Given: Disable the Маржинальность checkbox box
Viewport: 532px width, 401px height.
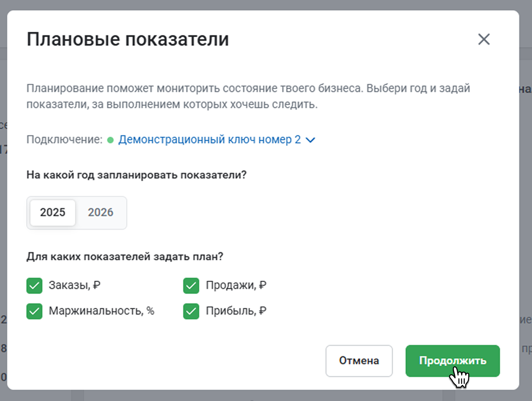Looking at the screenshot, I should click(34, 311).
